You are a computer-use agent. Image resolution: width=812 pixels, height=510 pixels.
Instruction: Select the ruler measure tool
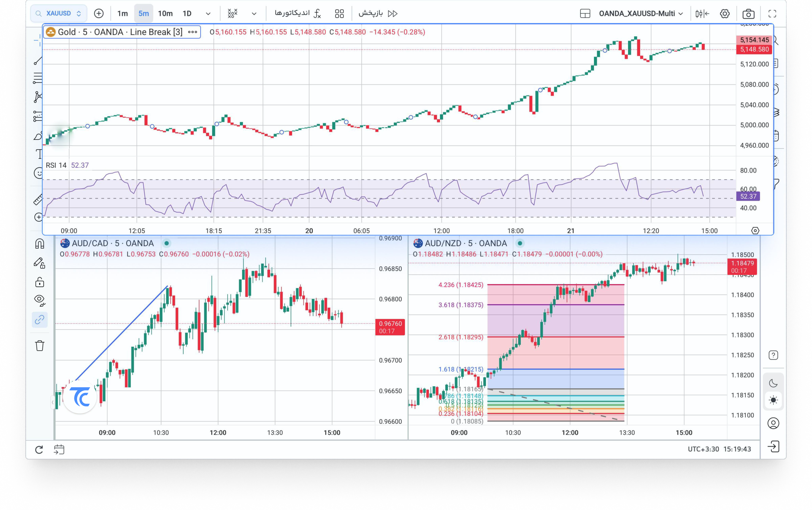pos(38,200)
